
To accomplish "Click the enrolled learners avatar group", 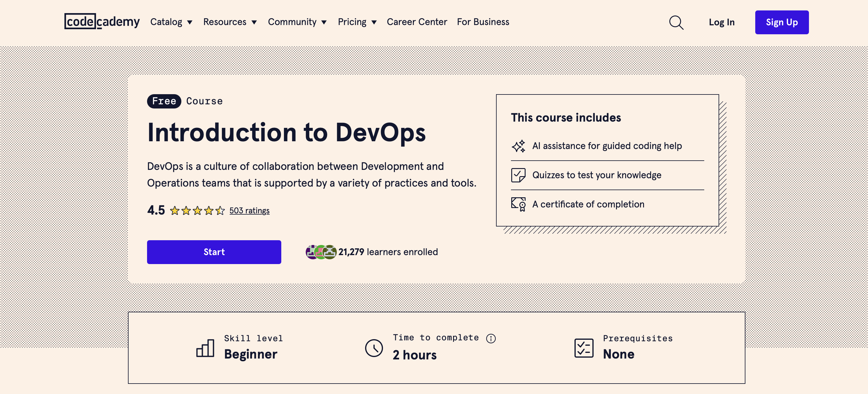I will 321,252.
